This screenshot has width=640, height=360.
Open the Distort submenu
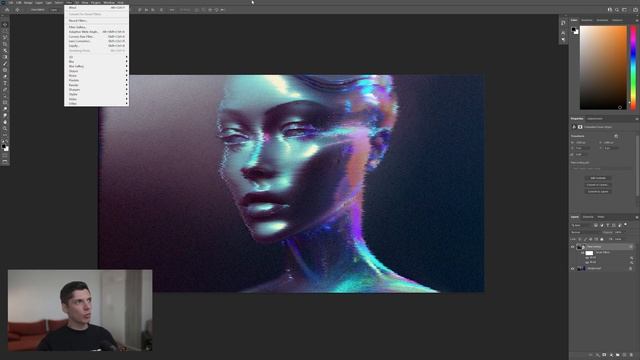pos(96,71)
